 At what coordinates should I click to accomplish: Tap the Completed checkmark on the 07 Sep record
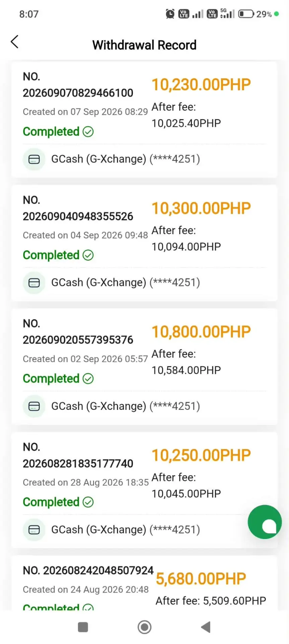[88, 132]
